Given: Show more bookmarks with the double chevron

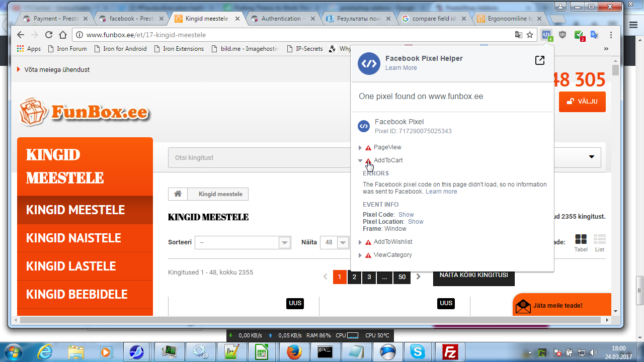Looking at the screenshot, I should point(606,49).
